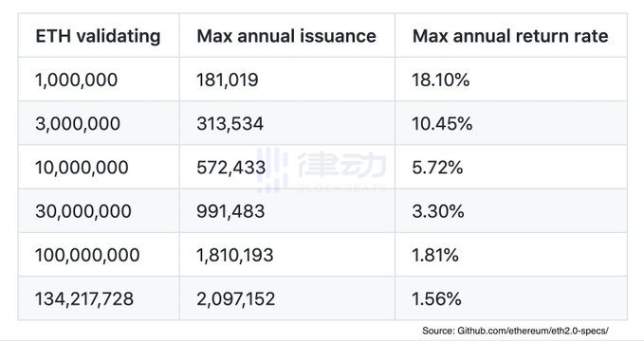This screenshot has width=644, height=341.
Task: Click the 313,534 issuance value
Action: click(x=230, y=123)
